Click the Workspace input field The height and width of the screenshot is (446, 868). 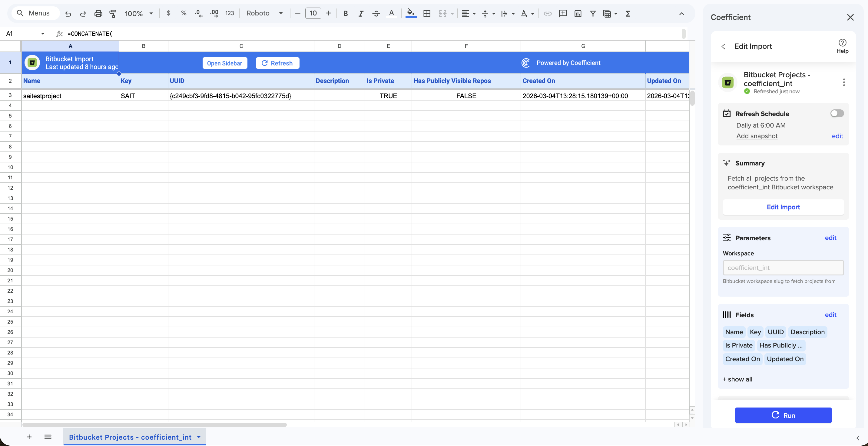pyautogui.click(x=783, y=268)
